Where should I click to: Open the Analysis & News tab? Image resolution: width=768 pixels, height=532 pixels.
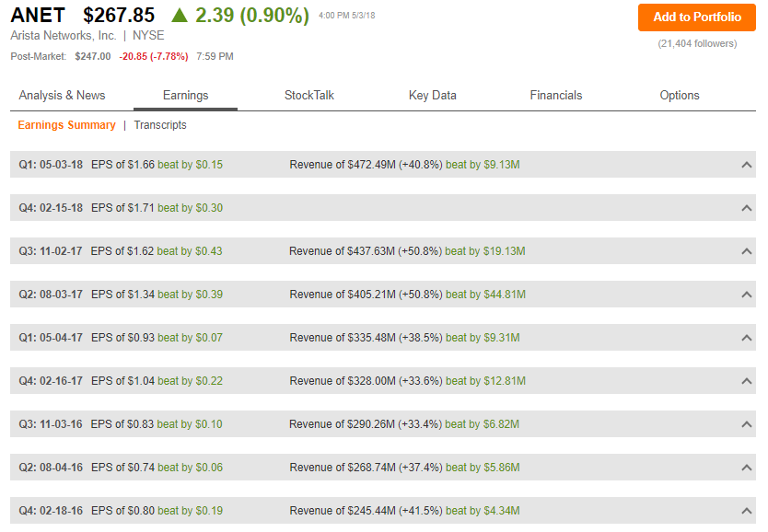click(x=63, y=96)
